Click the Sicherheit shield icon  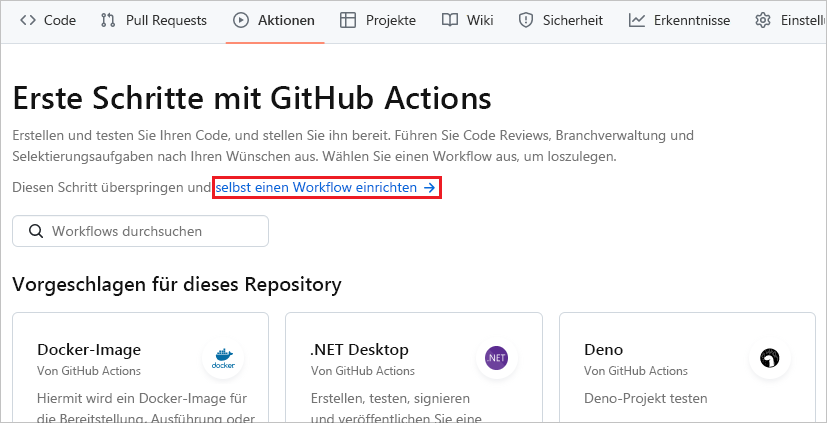(526, 20)
